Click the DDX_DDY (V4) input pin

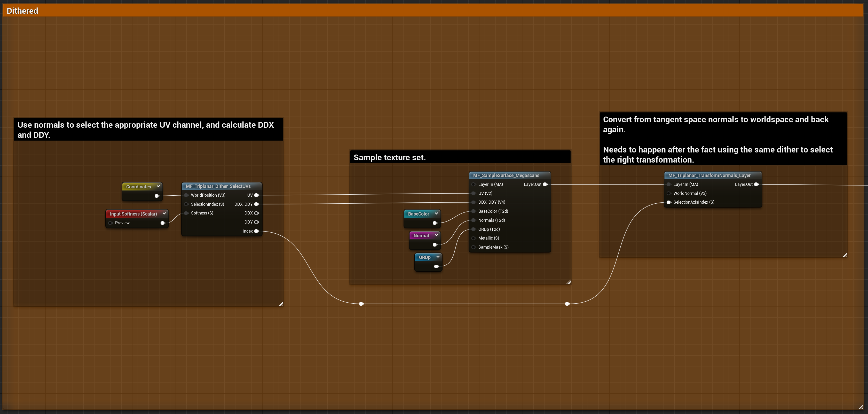pos(474,202)
